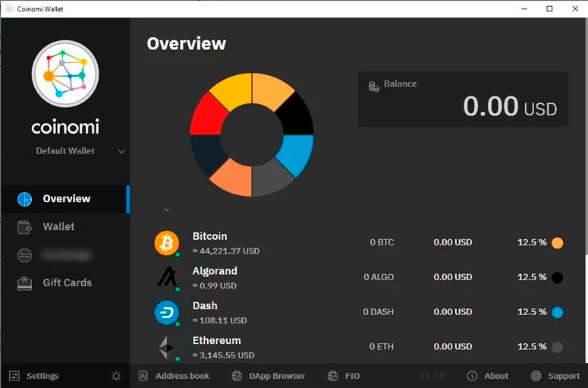
Task: Click the Balance panel showing 0.00 USD
Action: [463, 99]
